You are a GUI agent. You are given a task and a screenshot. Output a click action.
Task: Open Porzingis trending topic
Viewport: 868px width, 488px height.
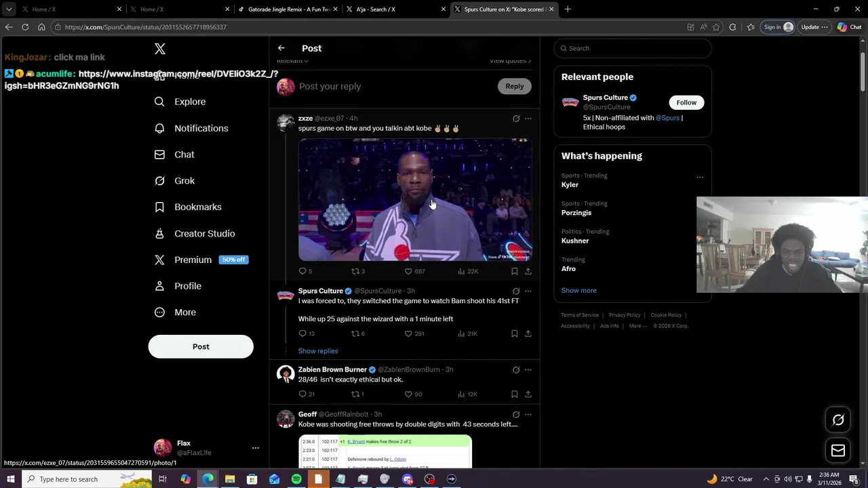(x=576, y=213)
